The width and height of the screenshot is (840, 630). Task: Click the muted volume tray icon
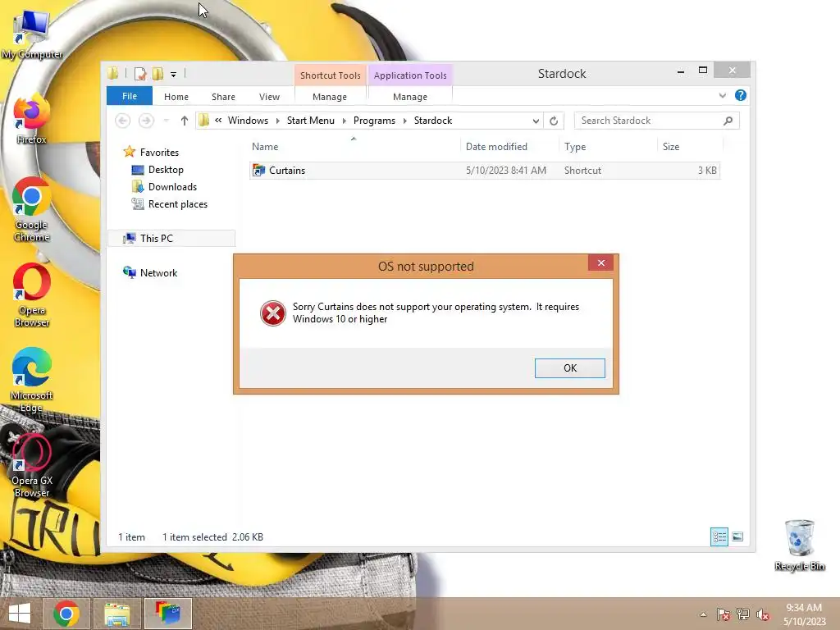coord(763,614)
